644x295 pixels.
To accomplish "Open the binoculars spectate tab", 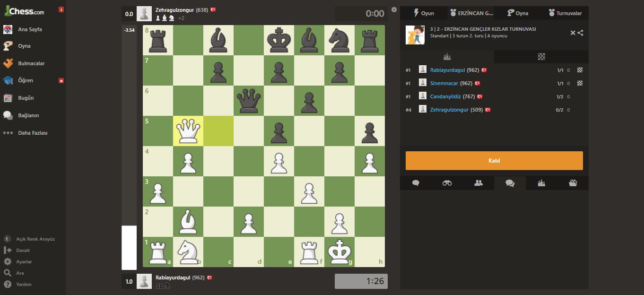I will coord(447,183).
